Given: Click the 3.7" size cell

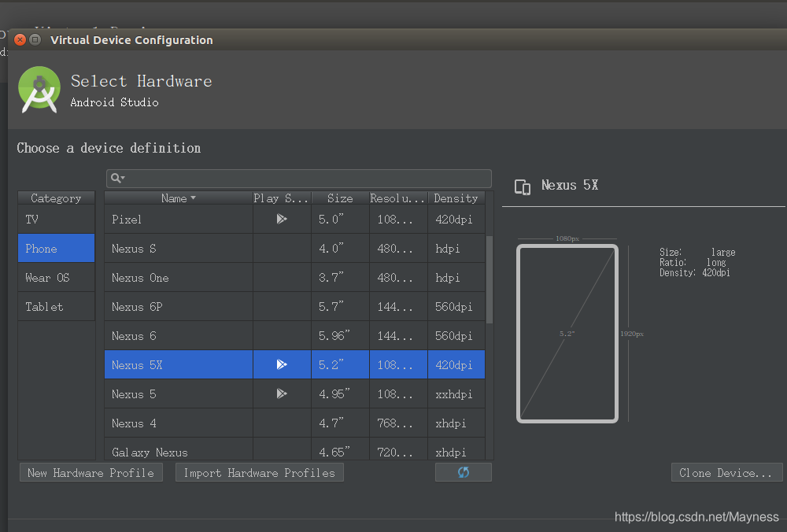Looking at the screenshot, I should [x=340, y=278].
